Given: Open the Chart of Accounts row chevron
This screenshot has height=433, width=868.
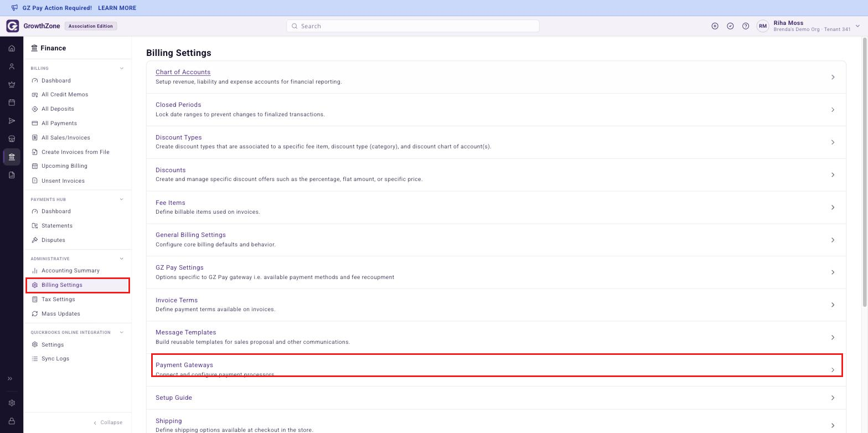Looking at the screenshot, I should (833, 77).
